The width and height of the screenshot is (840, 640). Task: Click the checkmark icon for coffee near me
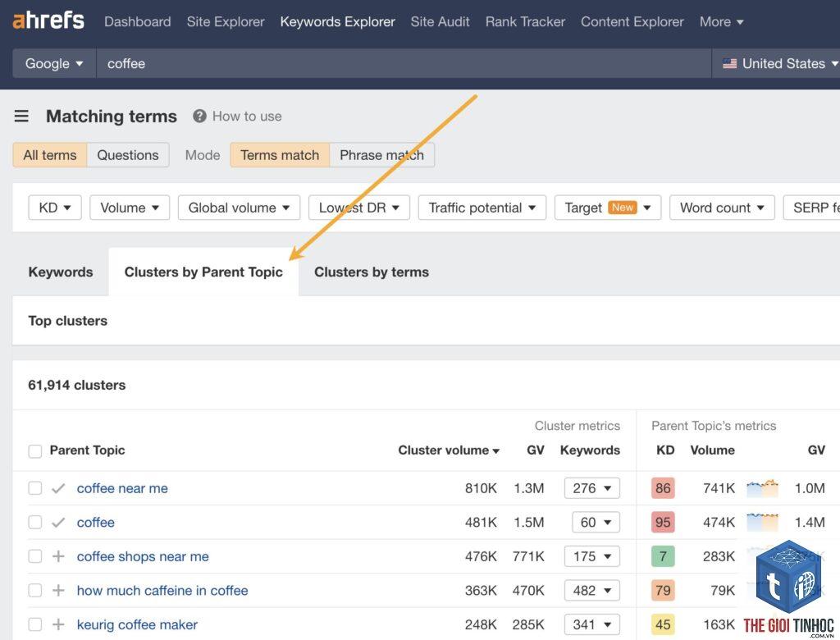coord(58,488)
